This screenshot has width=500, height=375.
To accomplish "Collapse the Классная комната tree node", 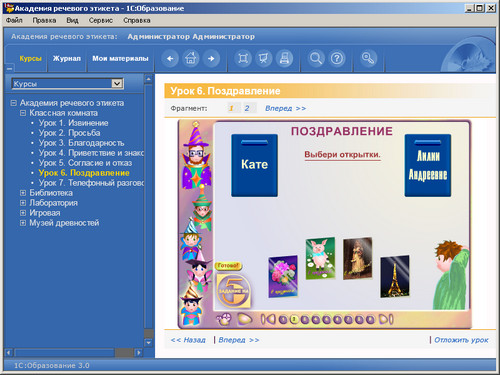I will point(23,113).
